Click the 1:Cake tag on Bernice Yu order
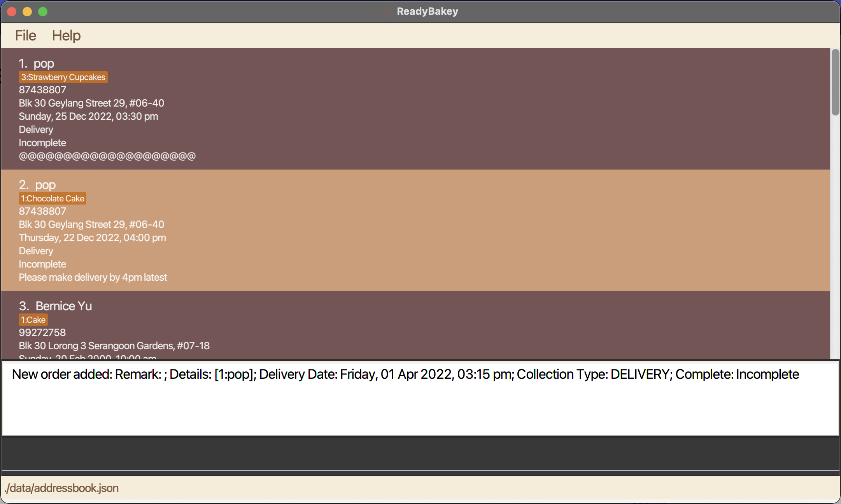The image size is (841, 504). coord(33,320)
